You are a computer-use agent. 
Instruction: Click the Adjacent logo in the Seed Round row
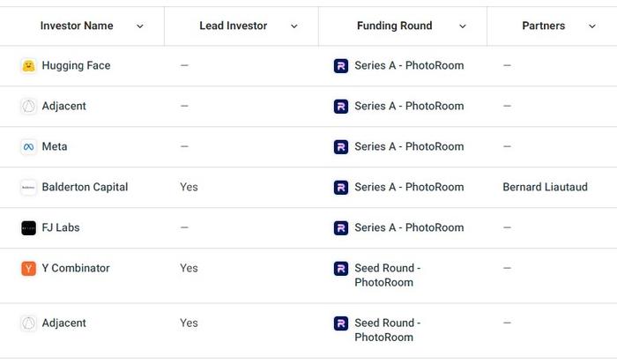click(28, 323)
